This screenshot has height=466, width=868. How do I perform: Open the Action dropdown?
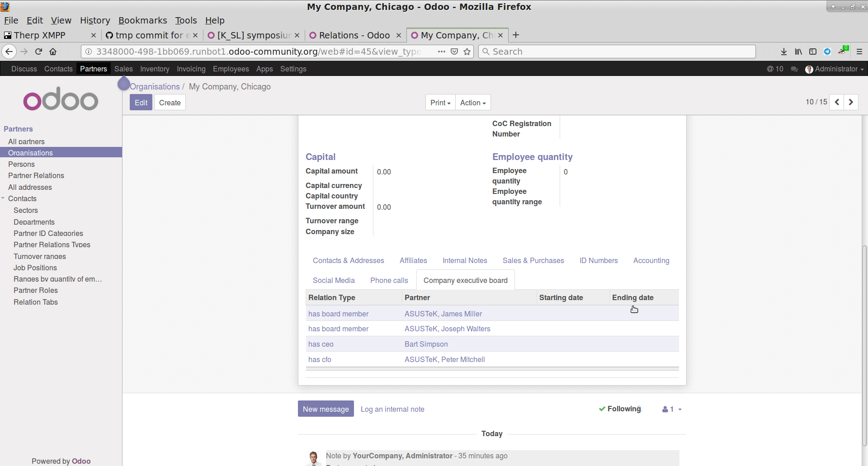[473, 103]
